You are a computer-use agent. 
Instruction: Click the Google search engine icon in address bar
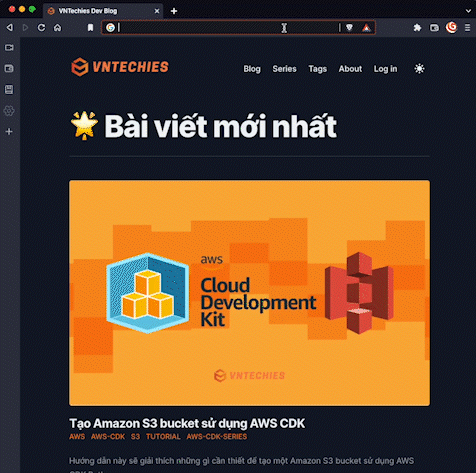click(110, 27)
